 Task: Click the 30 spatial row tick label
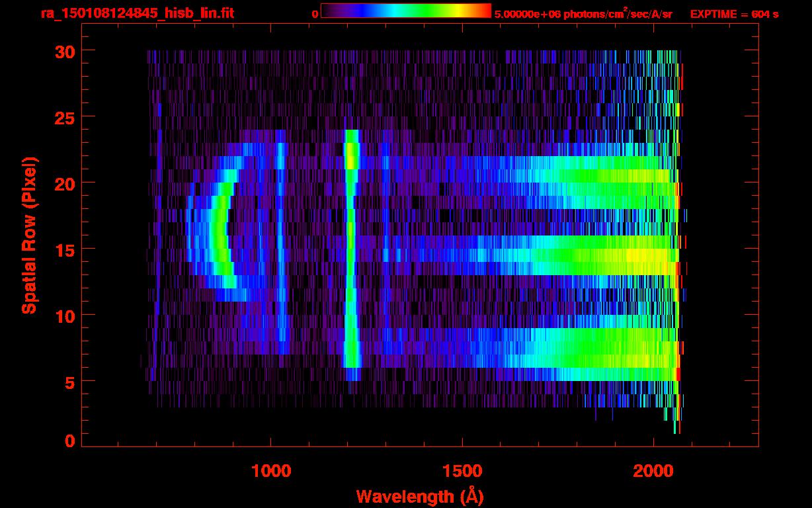pos(64,51)
